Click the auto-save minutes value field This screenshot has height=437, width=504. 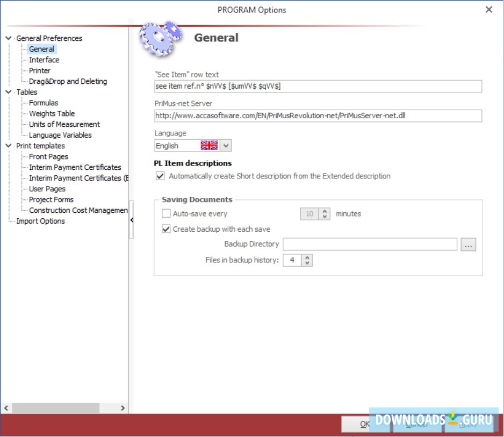[x=309, y=214]
